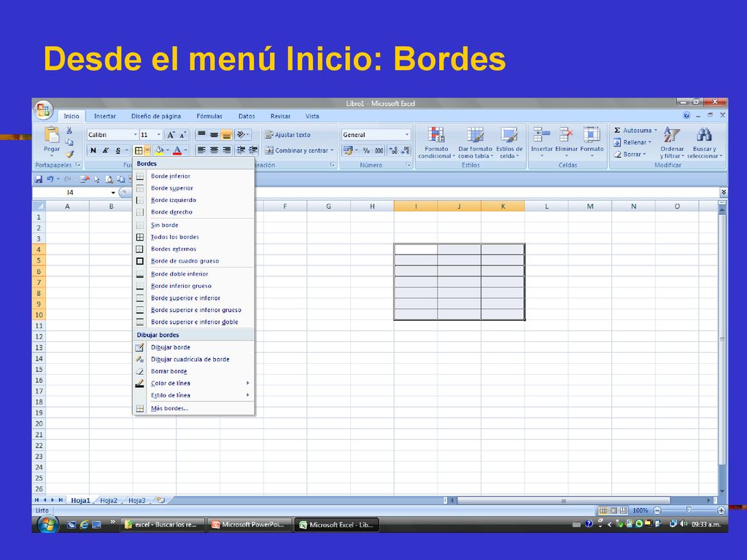The image size is (747, 560).
Task: Click the Formato condicional icon
Action: 436,135
